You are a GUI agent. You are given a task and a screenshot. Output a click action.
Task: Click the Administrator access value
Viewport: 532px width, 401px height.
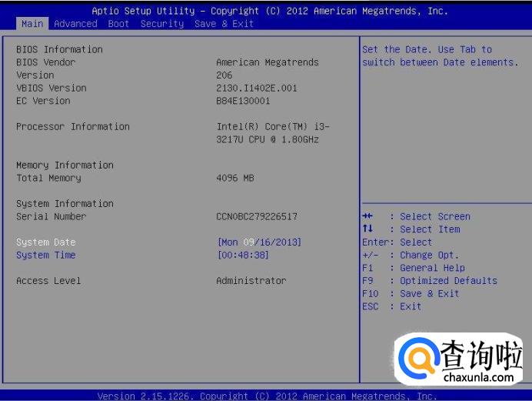pos(251,281)
